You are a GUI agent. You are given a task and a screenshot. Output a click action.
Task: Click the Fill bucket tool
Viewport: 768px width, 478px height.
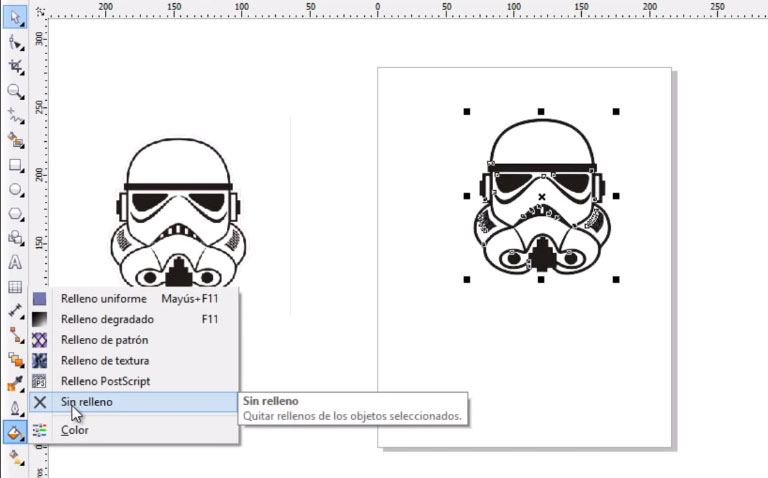(x=15, y=432)
